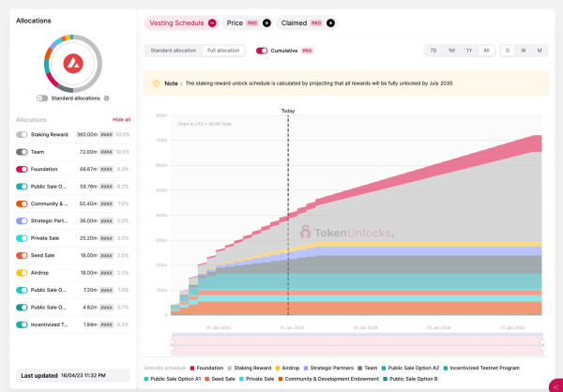Select the 7D time range
The image size is (563, 392).
pyautogui.click(x=433, y=50)
